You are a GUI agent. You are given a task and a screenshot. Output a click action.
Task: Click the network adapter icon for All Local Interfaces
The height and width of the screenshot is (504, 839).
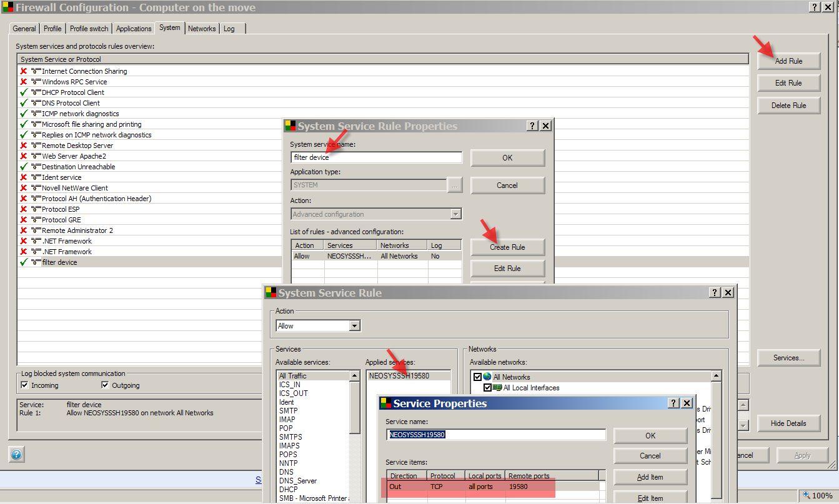click(497, 388)
